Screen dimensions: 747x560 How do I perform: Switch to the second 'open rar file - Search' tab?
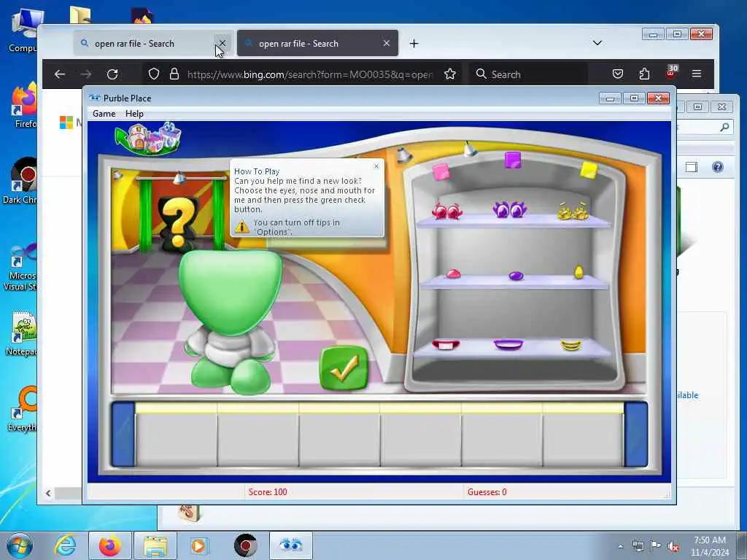(317, 43)
